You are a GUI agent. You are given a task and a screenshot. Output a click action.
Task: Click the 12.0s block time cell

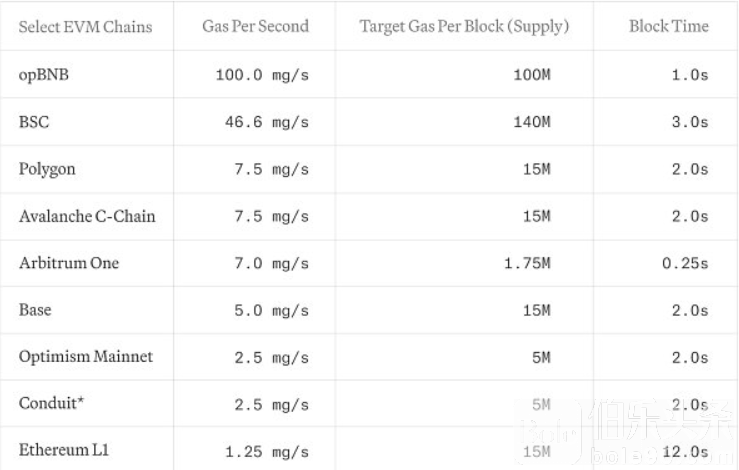pos(684,452)
